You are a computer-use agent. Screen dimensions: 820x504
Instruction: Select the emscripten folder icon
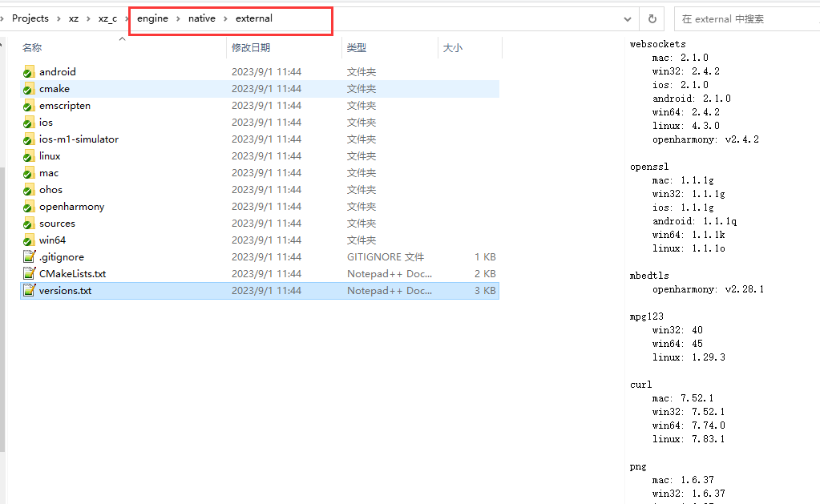tap(29, 106)
